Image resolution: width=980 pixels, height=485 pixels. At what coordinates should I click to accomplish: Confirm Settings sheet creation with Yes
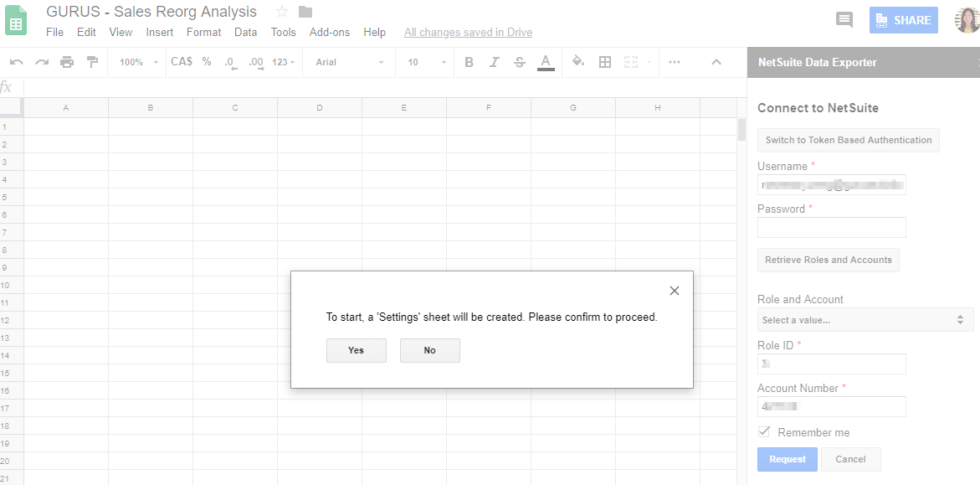coord(356,350)
